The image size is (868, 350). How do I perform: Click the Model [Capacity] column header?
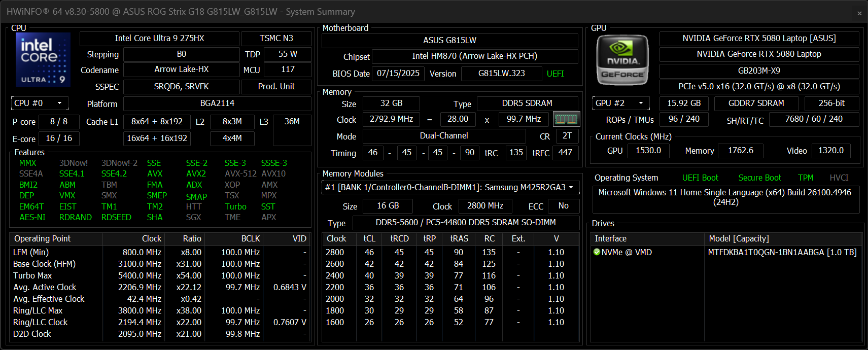click(783, 239)
